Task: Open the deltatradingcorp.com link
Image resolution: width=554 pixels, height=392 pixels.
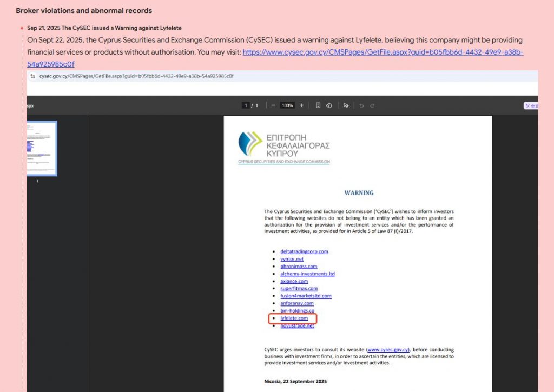Action: coord(304,251)
